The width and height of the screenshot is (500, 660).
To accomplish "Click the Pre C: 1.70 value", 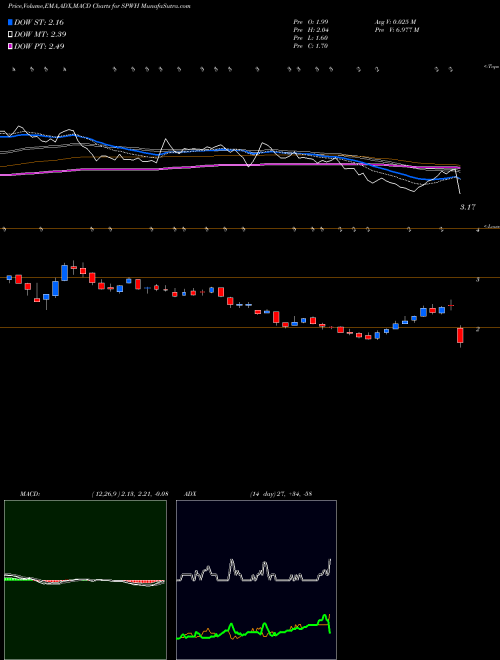I will (x=311, y=46).
